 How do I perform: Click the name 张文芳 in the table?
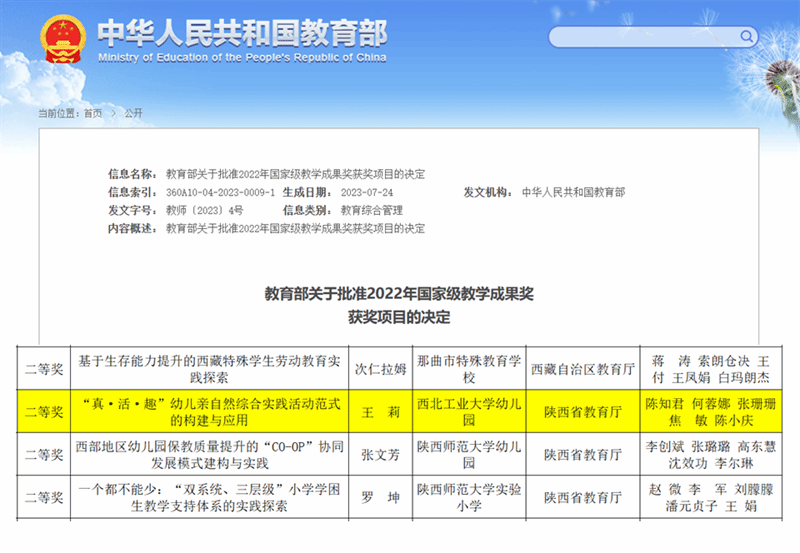pos(378,454)
